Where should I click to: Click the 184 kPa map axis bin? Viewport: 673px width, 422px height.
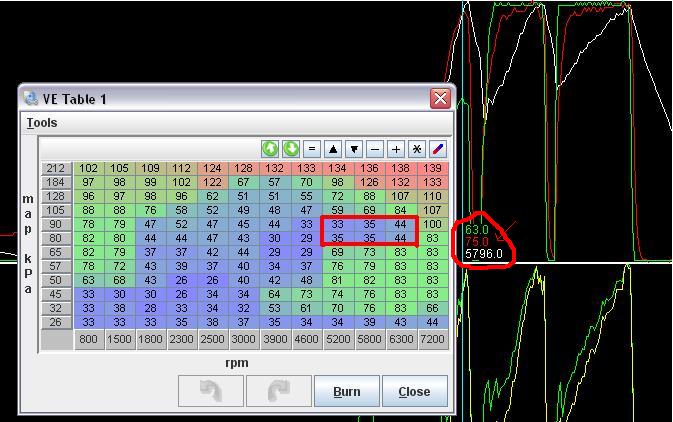pos(56,182)
